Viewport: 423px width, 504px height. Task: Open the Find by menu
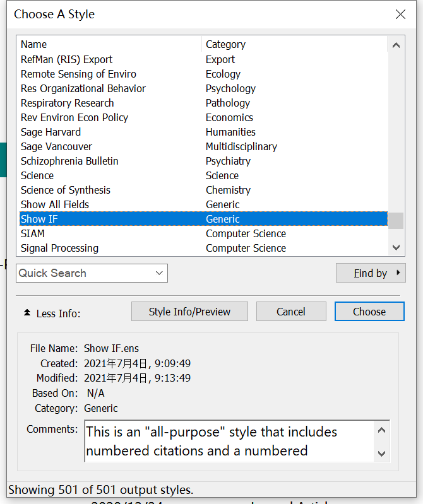[x=371, y=273]
